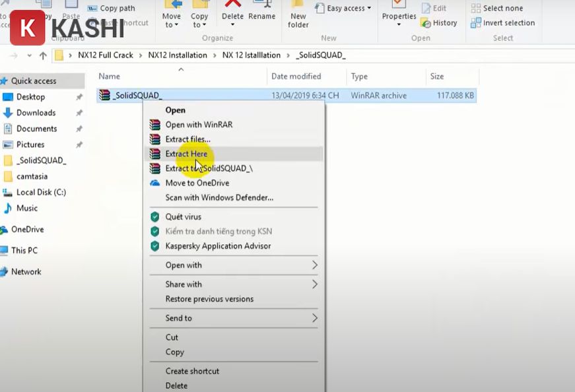Click the red Delete icon in ribbon
Image resolution: width=575 pixels, height=392 pixels.
tap(232, 5)
